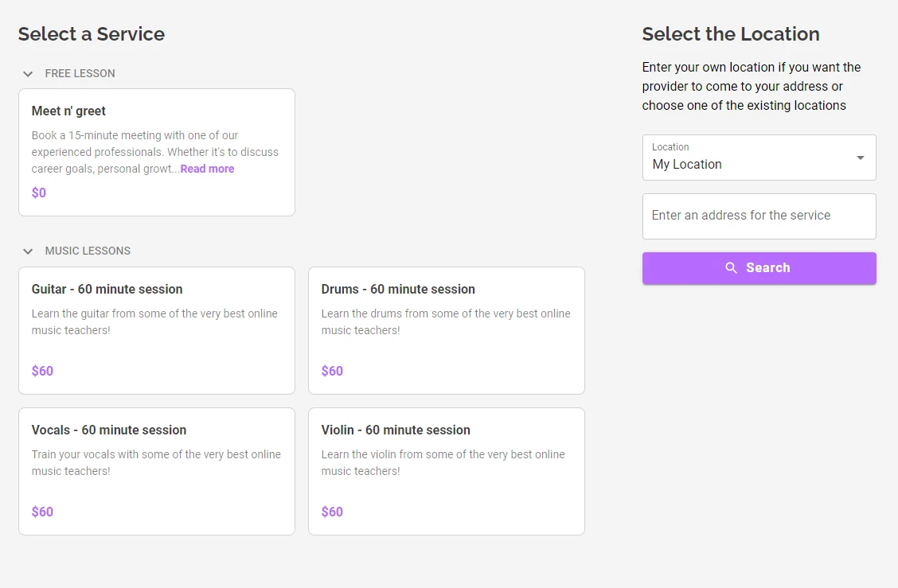Click the $60 price under Guitar session
898x588 pixels.
42,371
